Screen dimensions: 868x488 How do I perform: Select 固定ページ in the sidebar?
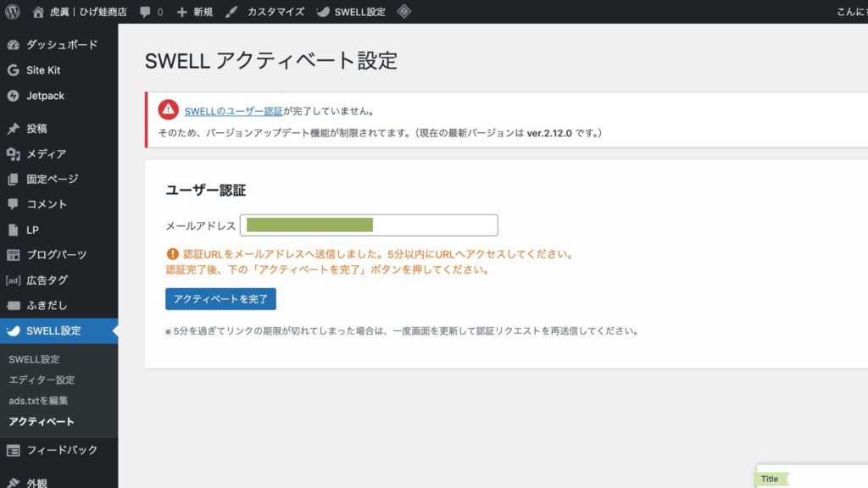click(x=52, y=179)
